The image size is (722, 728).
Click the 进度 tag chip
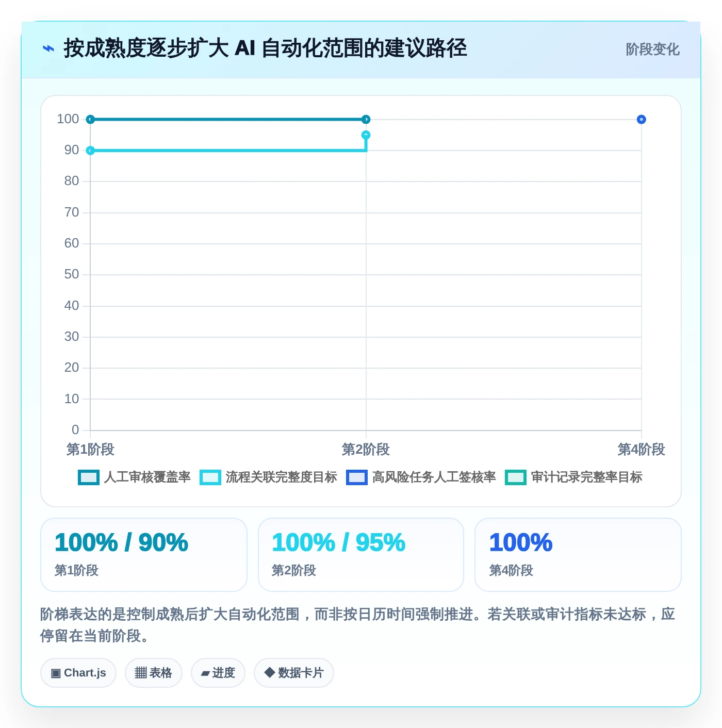coord(218,673)
